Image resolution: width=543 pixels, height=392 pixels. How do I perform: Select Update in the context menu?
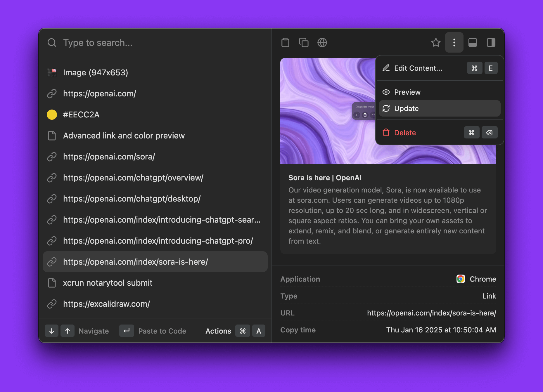click(440, 108)
